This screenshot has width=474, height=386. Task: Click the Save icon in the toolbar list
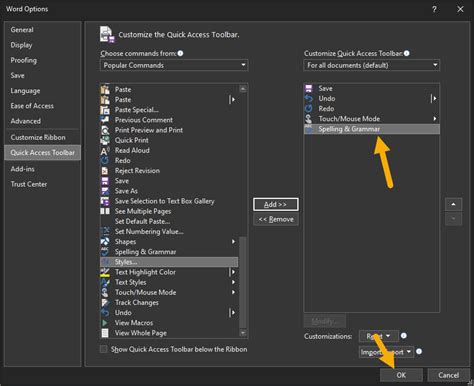(x=309, y=88)
